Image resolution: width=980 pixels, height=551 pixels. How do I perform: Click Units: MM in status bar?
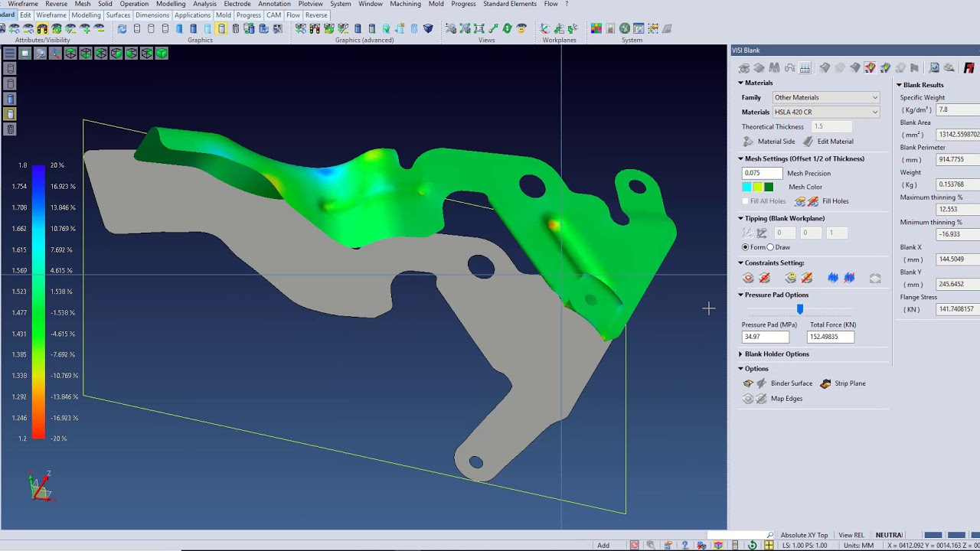857,545
